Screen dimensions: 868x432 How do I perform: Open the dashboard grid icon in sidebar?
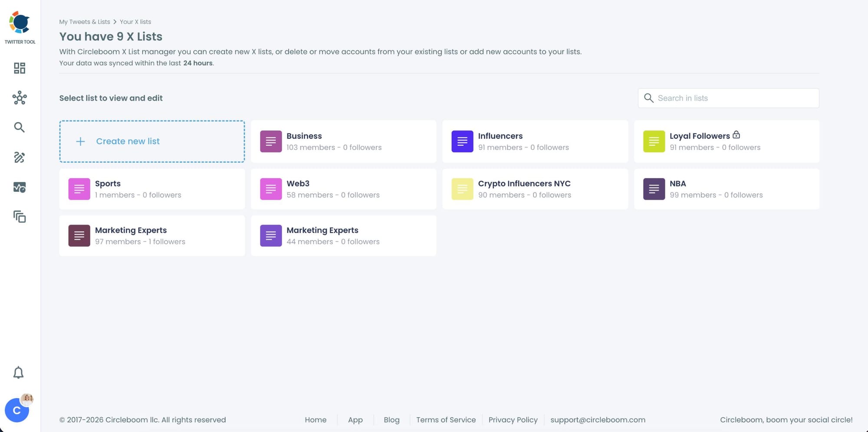pyautogui.click(x=20, y=68)
